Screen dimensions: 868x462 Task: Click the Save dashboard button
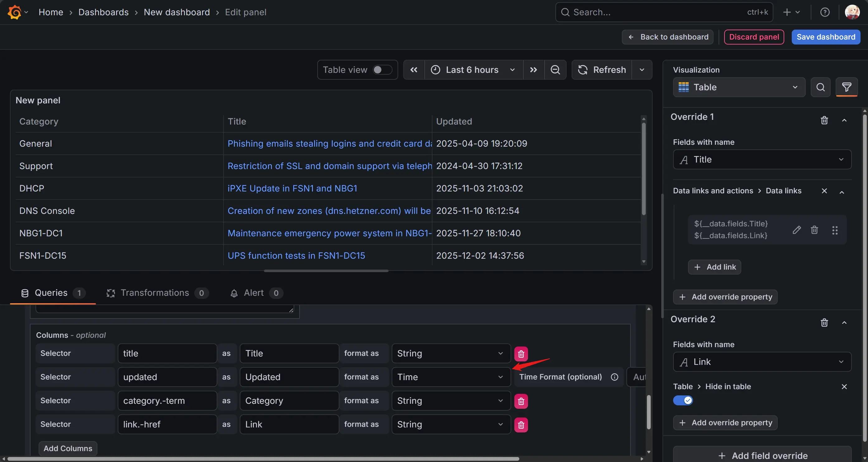(x=826, y=37)
